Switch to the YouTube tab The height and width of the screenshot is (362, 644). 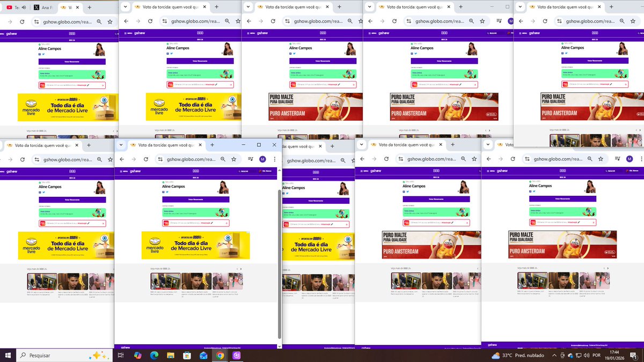tap(14, 8)
